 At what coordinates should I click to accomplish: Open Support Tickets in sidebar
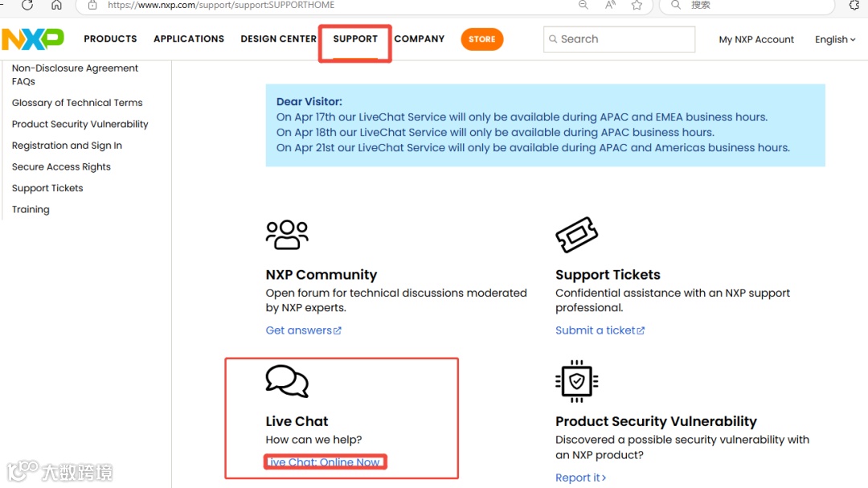click(x=47, y=188)
